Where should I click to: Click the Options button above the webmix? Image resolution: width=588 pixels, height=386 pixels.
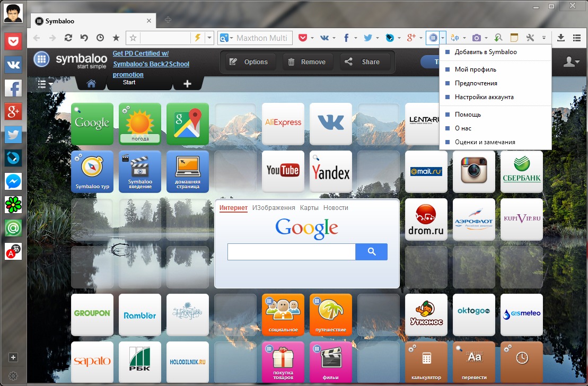[x=249, y=62]
